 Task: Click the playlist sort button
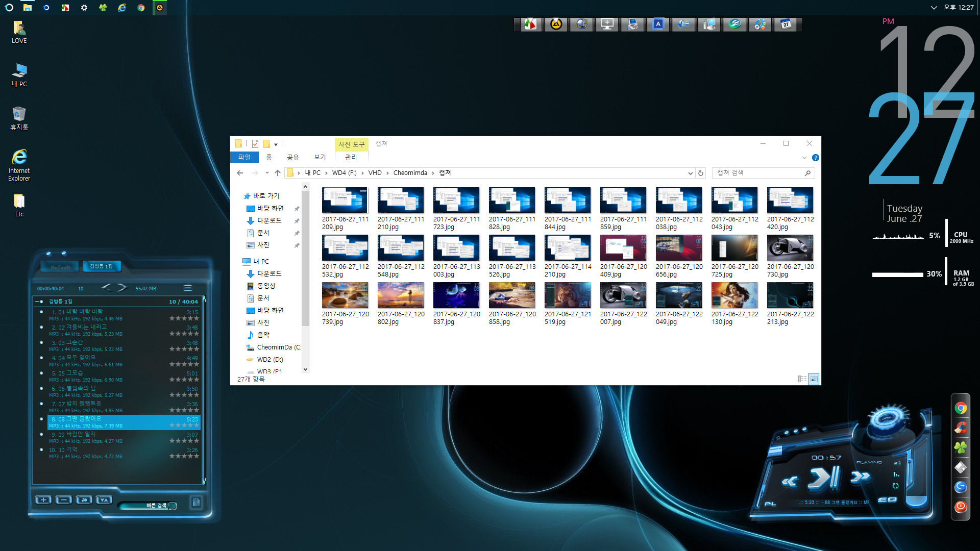pos(104,500)
